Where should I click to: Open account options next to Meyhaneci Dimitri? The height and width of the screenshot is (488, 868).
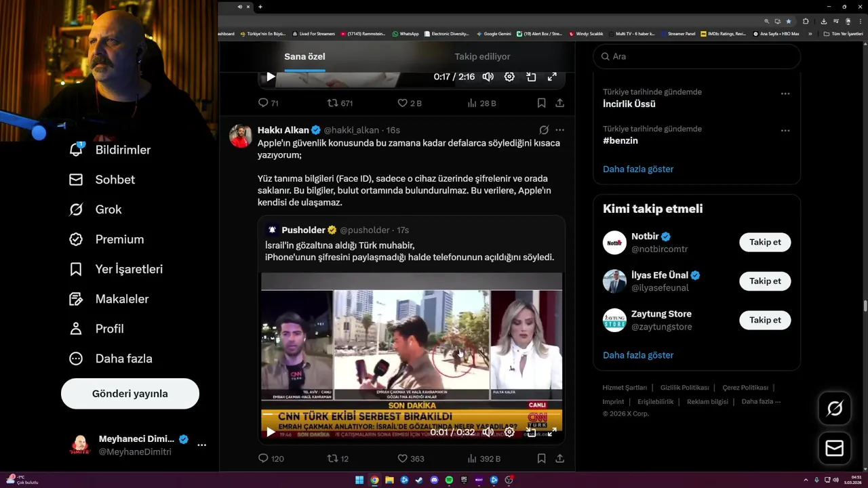tap(201, 445)
